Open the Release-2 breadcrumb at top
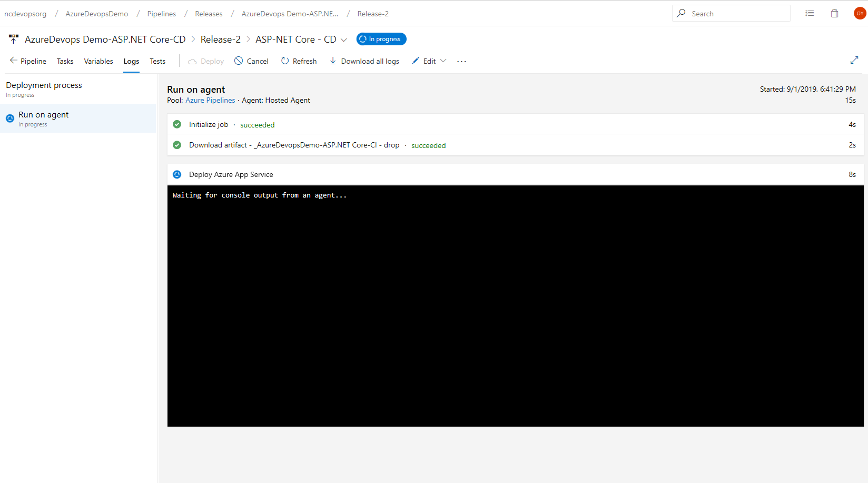 pos(373,14)
